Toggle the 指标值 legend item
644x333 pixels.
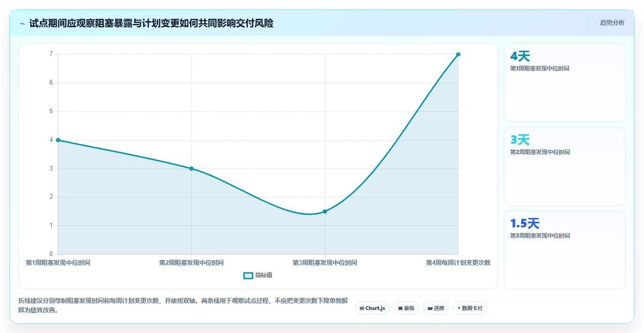tap(258, 275)
